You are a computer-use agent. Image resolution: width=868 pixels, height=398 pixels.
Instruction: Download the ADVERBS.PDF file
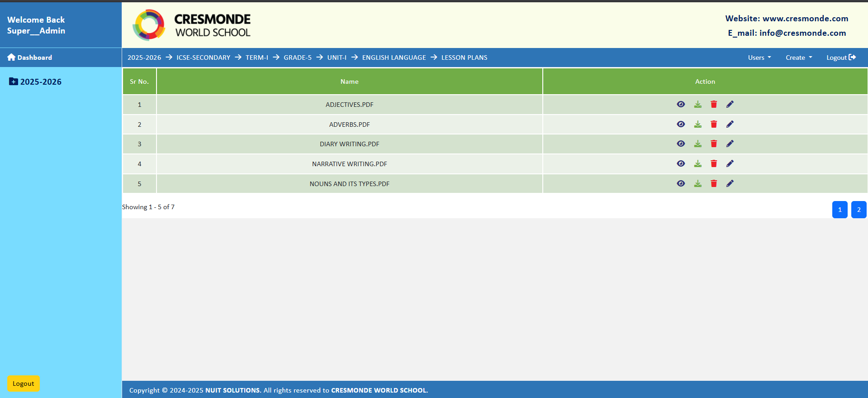click(x=697, y=125)
